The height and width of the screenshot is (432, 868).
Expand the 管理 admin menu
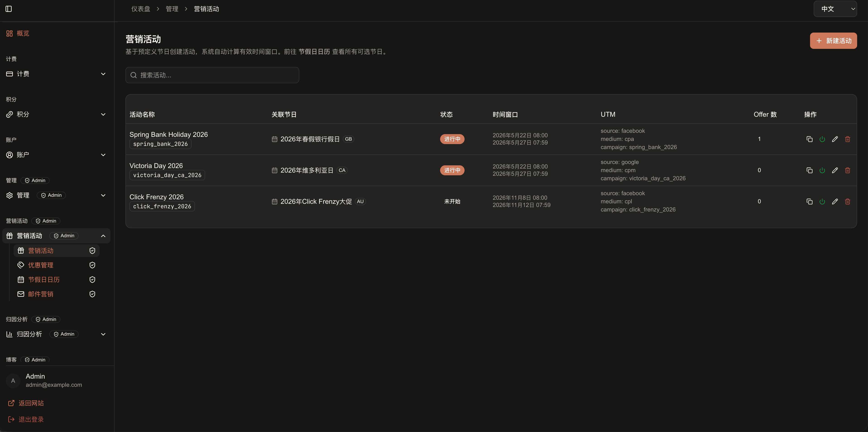[x=56, y=195]
